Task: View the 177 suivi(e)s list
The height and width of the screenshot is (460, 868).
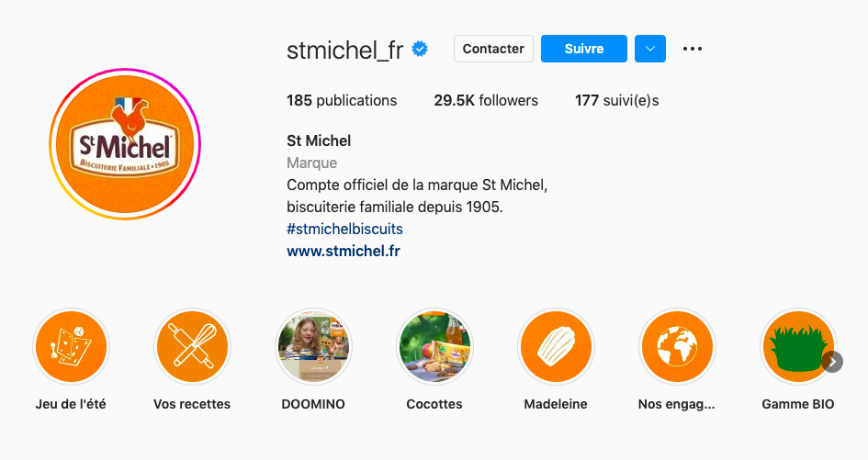Action: pyautogui.click(x=616, y=100)
